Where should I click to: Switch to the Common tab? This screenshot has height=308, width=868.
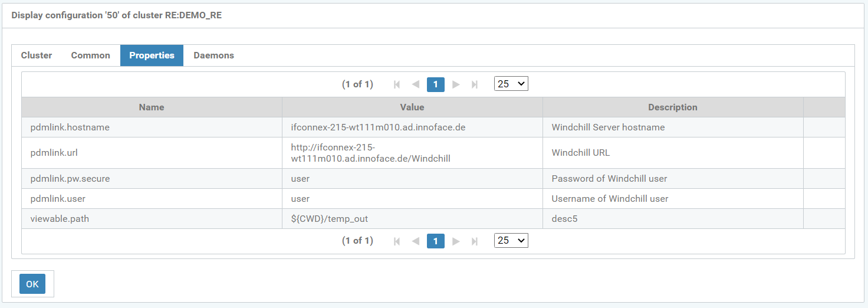pyautogui.click(x=90, y=55)
